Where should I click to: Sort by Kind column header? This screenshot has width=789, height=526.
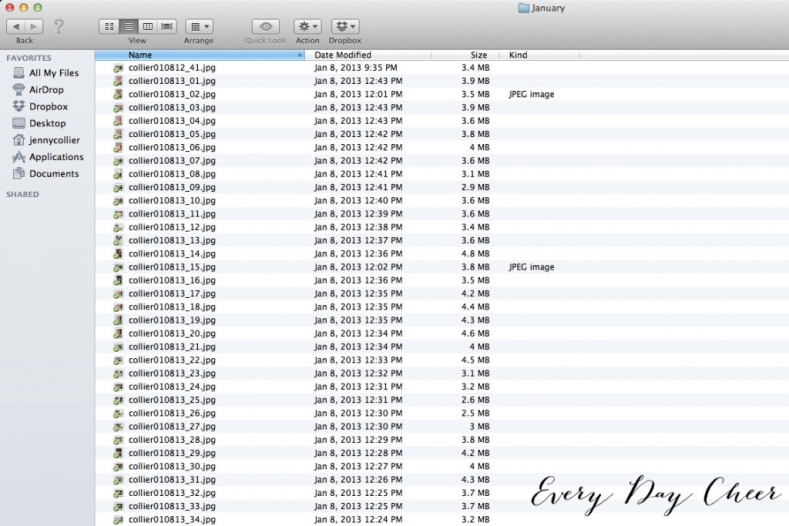(x=539, y=55)
